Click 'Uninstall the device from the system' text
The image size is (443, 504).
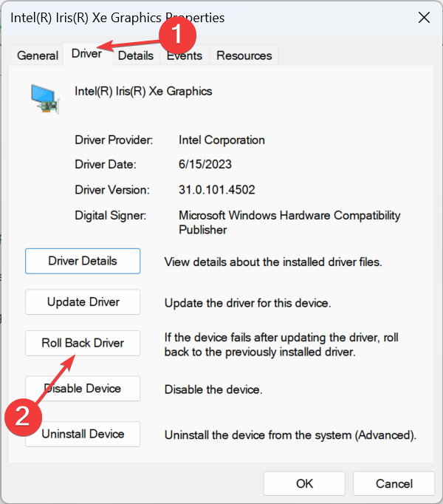pos(290,435)
